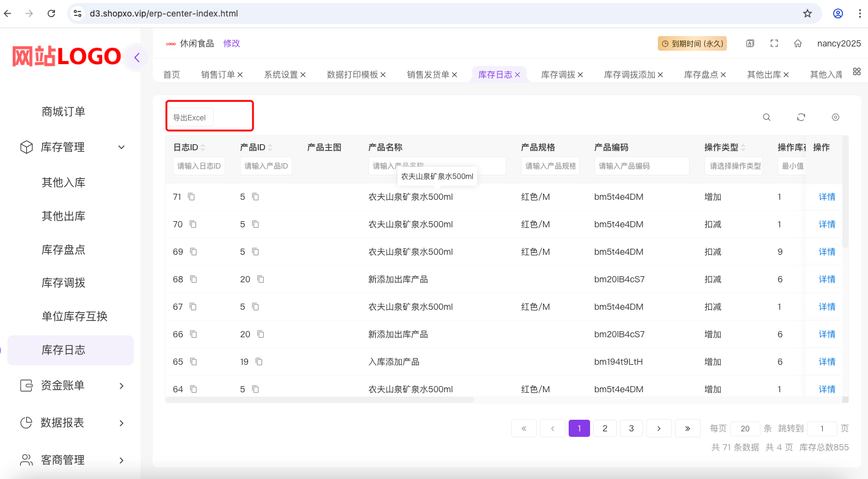Viewport: 868px width, 479px height.
Task: Copy log ID 68
Action: point(194,279)
